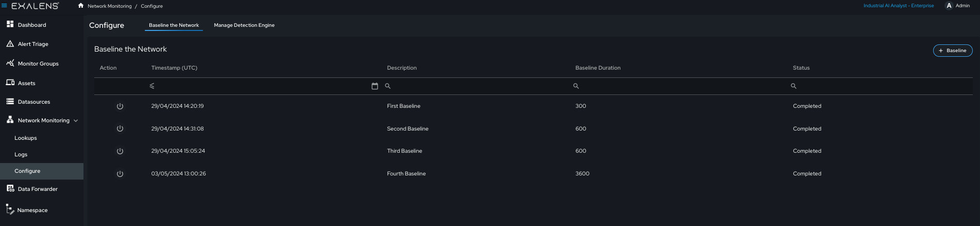Click the home icon in breadcrumb
The image size is (980, 226).
coord(81,6)
